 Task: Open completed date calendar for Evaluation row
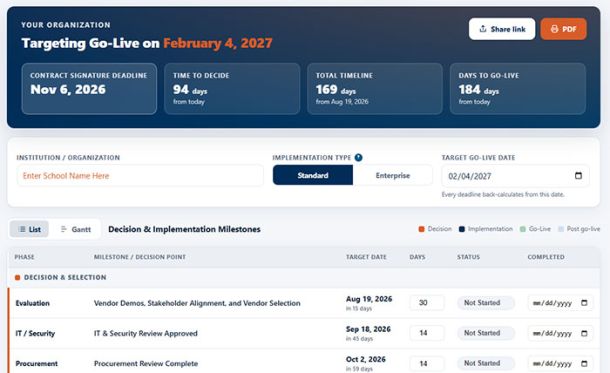[x=584, y=303]
